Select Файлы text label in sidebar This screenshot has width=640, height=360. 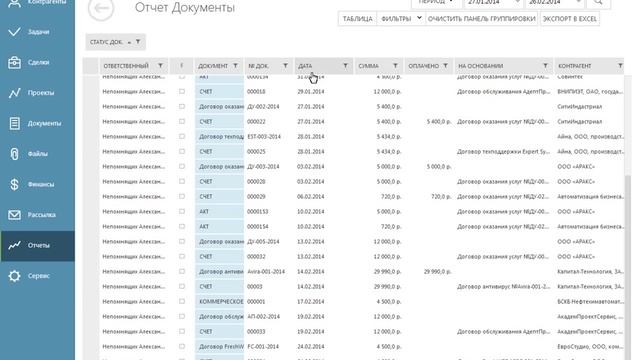[x=38, y=154]
